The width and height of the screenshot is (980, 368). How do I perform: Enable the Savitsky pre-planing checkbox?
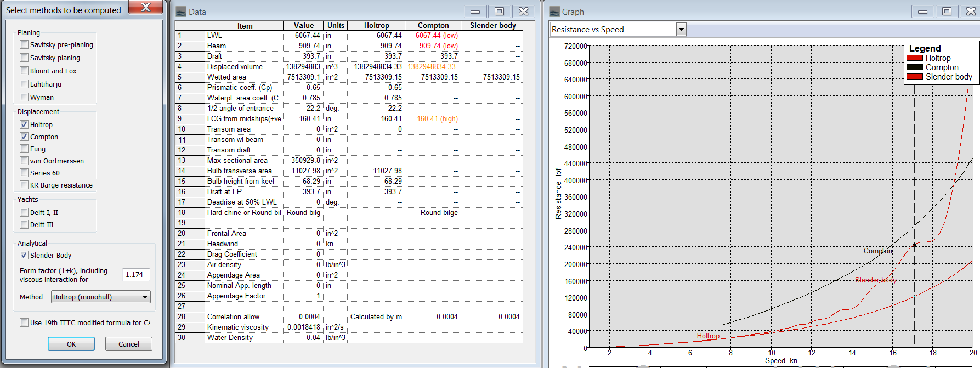(x=24, y=44)
